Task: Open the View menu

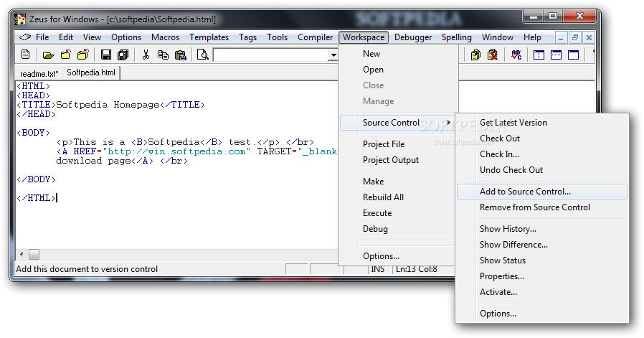Action: [92, 37]
